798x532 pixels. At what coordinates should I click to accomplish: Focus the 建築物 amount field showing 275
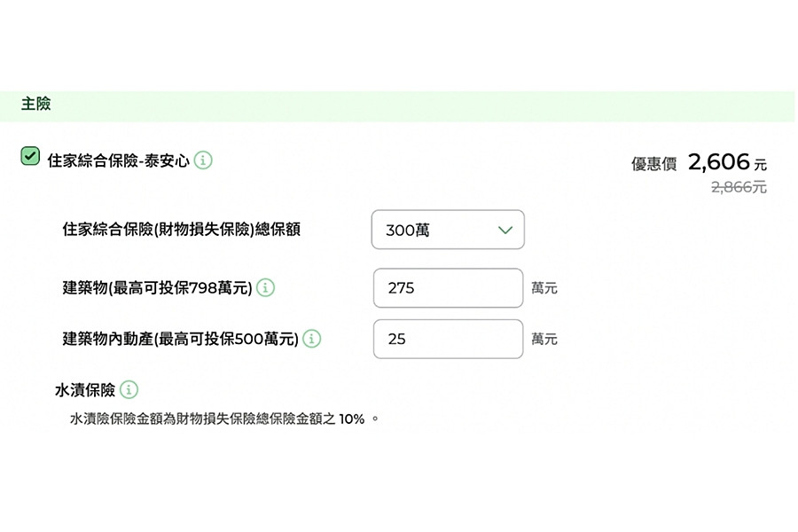pos(448,288)
